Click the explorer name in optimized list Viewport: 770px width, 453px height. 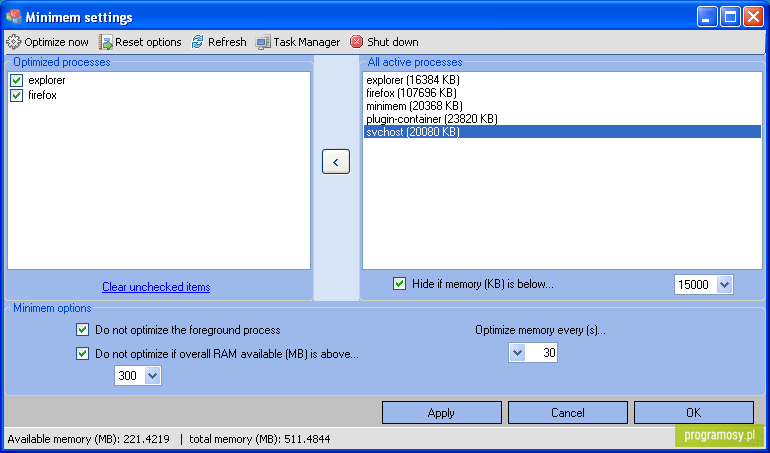tap(47, 80)
